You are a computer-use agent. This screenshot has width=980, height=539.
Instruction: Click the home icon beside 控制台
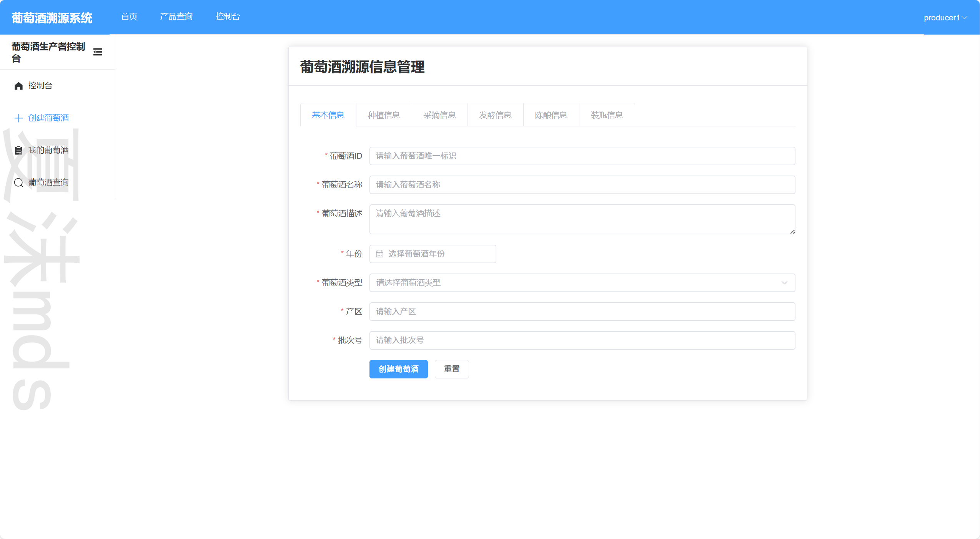click(x=18, y=86)
